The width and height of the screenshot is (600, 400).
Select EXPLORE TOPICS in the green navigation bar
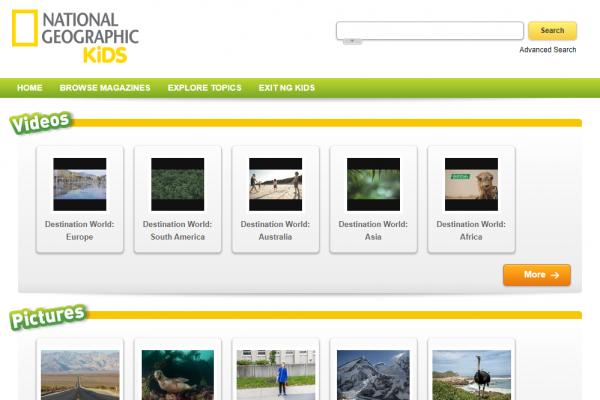tap(204, 88)
